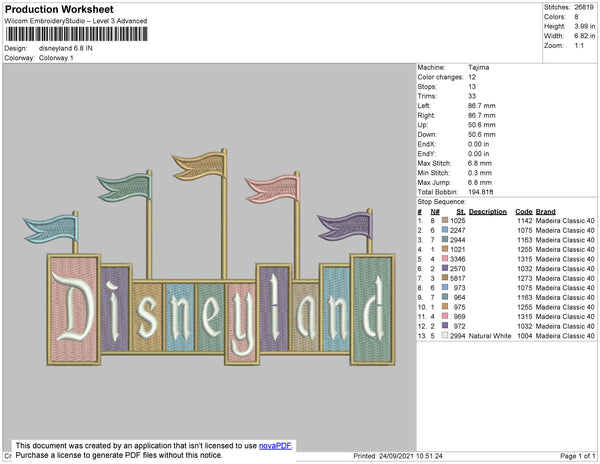The width and height of the screenshot is (600, 464).
Task: Click the Left value '86.7 mm'
Action: tap(481, 106)
